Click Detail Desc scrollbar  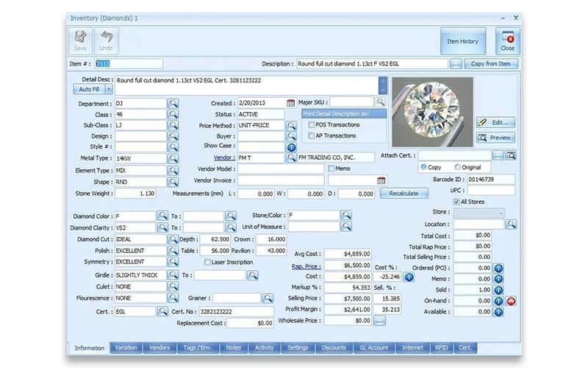pos(382,85)
